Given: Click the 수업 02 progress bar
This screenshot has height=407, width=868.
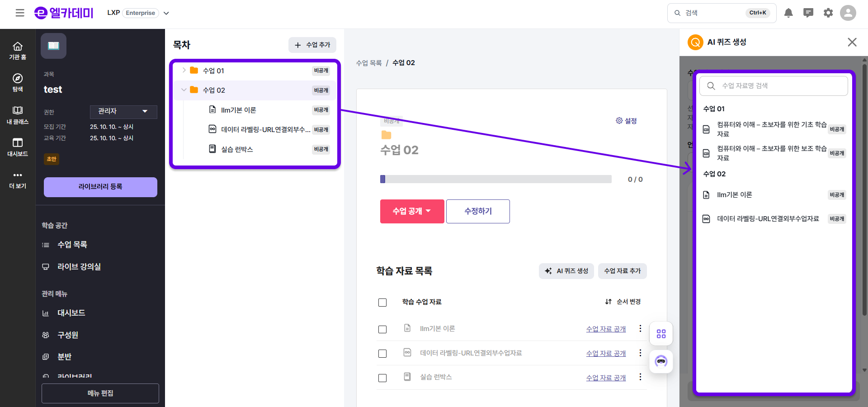Looking at the screenshot, I should pyautogui.click(x=495, y=180).
